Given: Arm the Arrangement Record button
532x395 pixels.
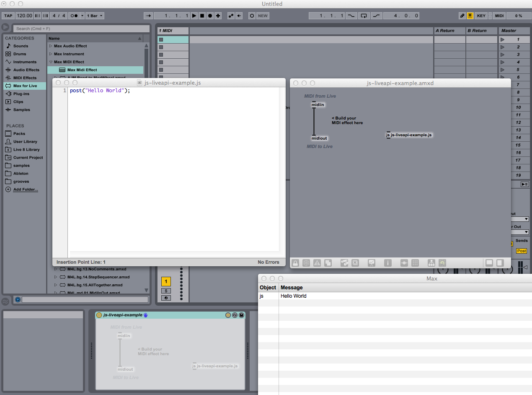Looking at the screenshot, I should (x=210, y=16).
